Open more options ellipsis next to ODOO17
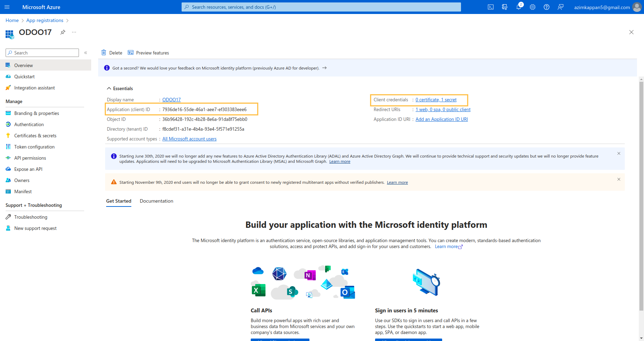Image resolution: width=644 pixels, height=341 pixels. (74, 32)
